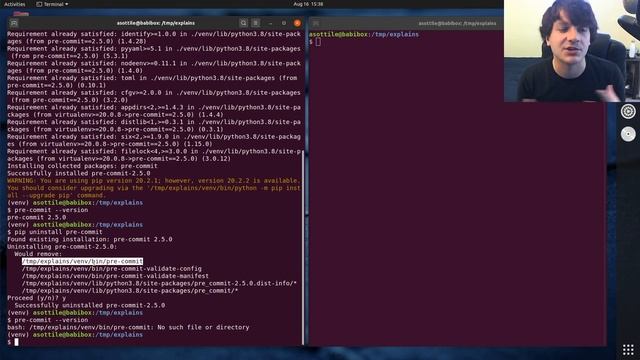Viewport: 640px width, 360px height.
Task: Click the left terminal vertical scrollbar
Action: click(303, 247)
